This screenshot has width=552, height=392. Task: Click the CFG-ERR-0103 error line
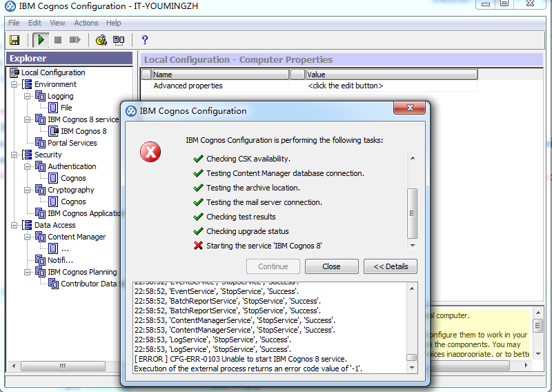click(x=240, y=359)
